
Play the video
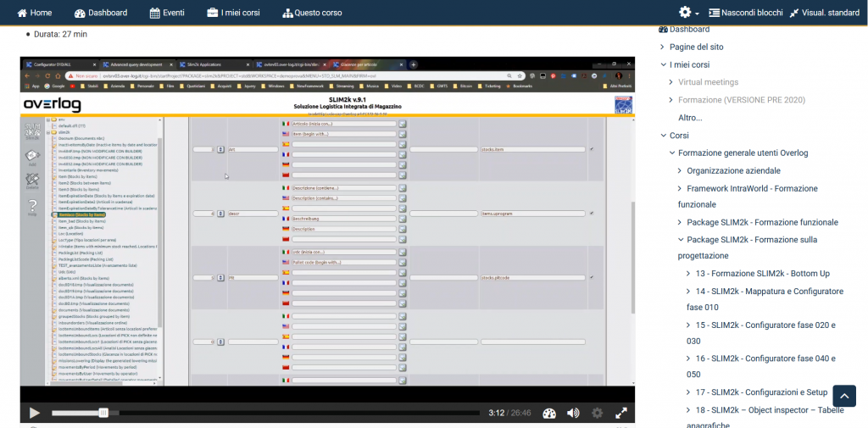tap(34, 413)
